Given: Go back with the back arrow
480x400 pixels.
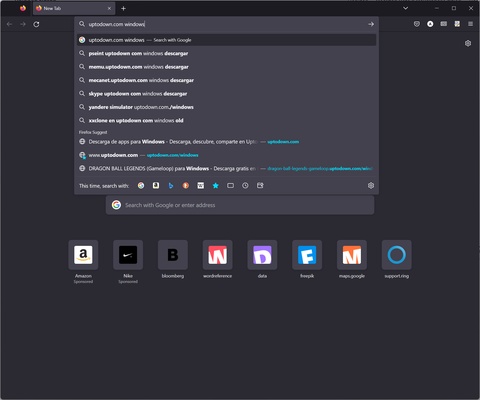Looking at the screenshot, I should pyautogui.click(x=9, y=24).
